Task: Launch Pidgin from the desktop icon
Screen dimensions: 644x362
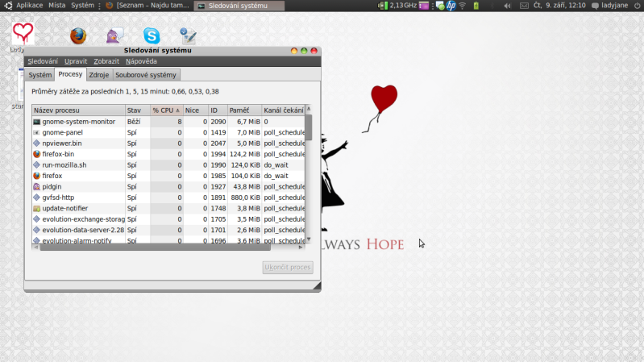Action: tap(114, 36)
